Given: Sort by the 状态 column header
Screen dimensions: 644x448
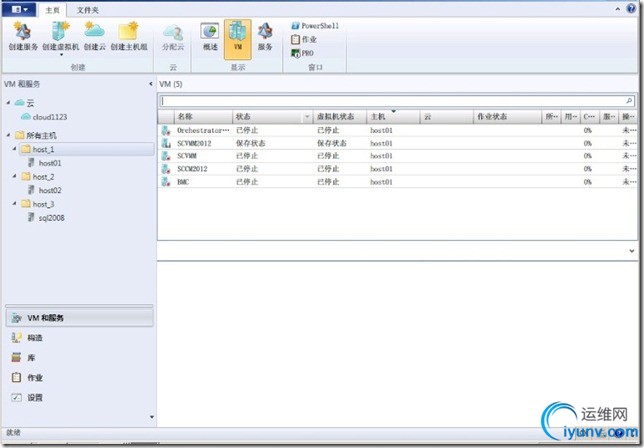Looking at the screenshot, I should pos(268,117).
